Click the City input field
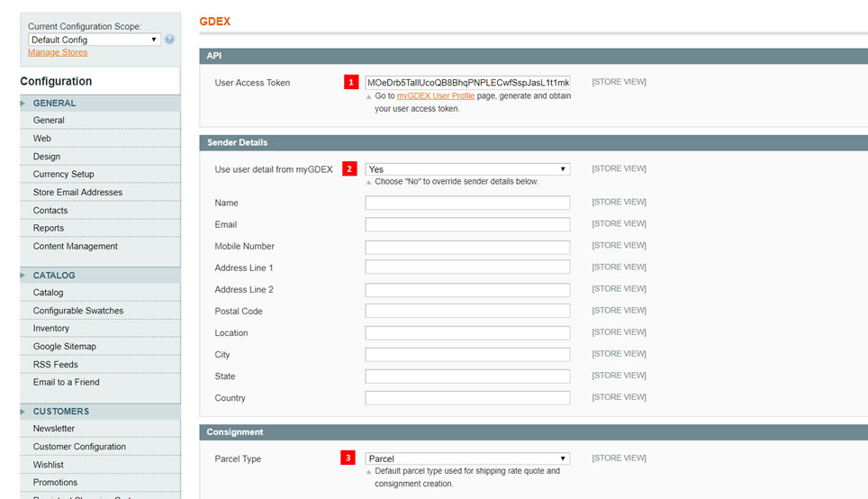868x499 pixels. tap(468, 355)
